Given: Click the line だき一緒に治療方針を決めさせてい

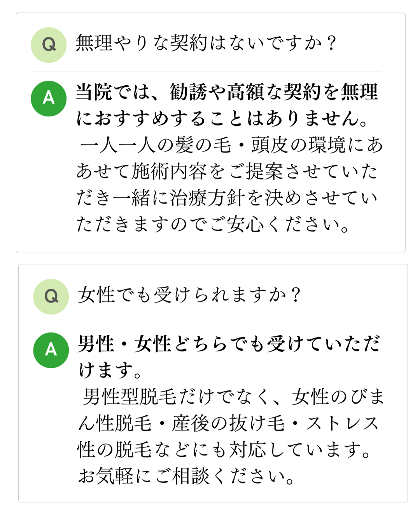Looking at the screenshot, I should pos(227,198).
